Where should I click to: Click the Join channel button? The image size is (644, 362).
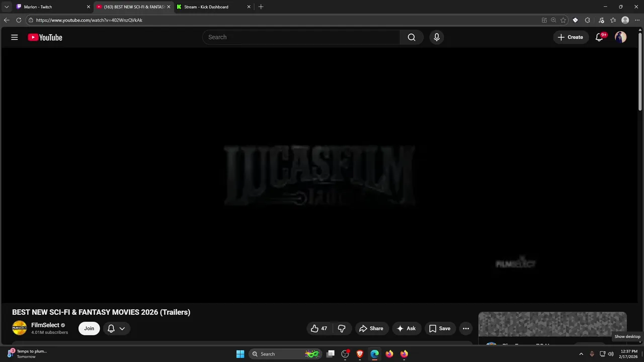pos(89,328)
